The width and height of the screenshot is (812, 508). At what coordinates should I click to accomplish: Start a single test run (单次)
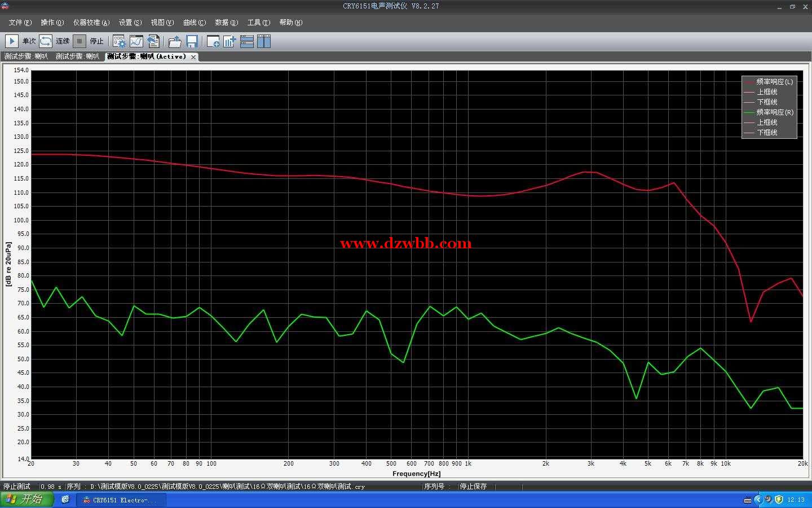point(12,41)
